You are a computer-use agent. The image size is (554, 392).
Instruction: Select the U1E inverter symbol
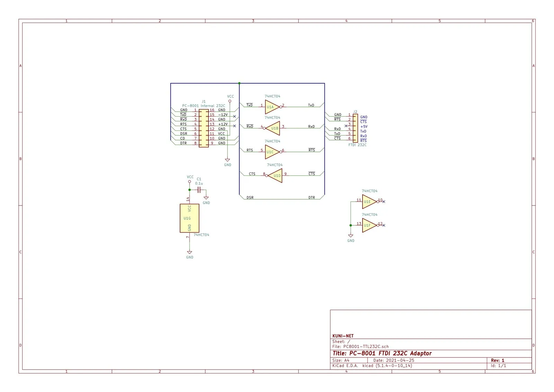click(370, 202)
